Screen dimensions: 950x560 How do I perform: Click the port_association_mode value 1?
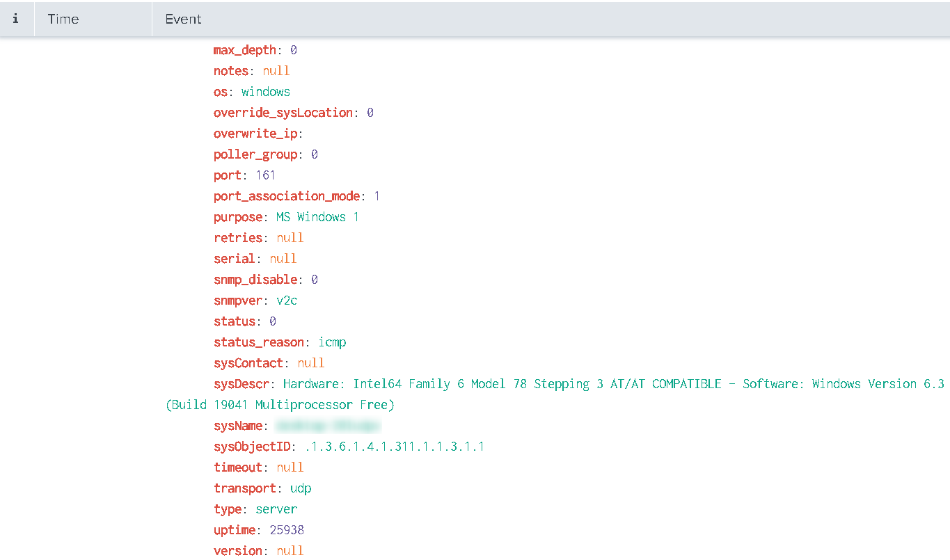pos(376,195)
